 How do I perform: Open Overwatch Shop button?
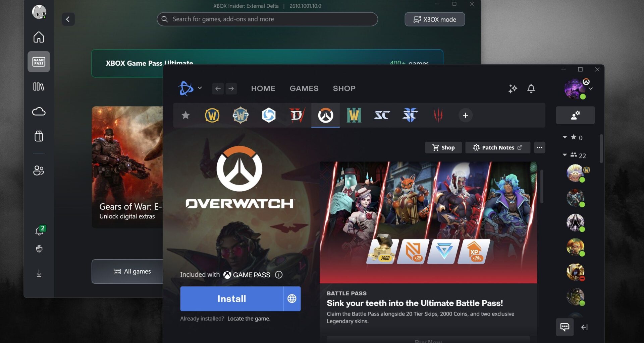(443, 147)
